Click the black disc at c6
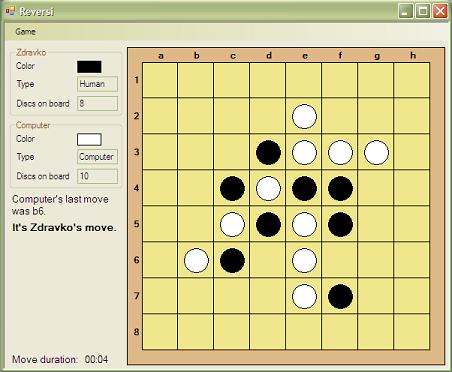The height and width of the screenshot is (372, 452). tap(232, 260)
